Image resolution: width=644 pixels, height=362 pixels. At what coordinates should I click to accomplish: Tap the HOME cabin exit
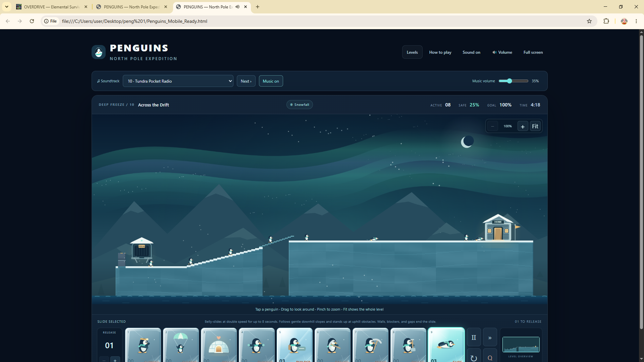498,228
